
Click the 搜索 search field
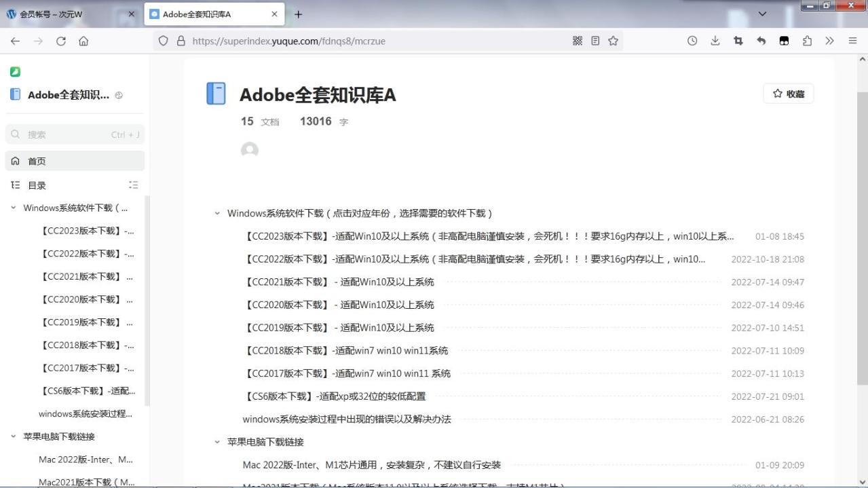pos(75,134)
